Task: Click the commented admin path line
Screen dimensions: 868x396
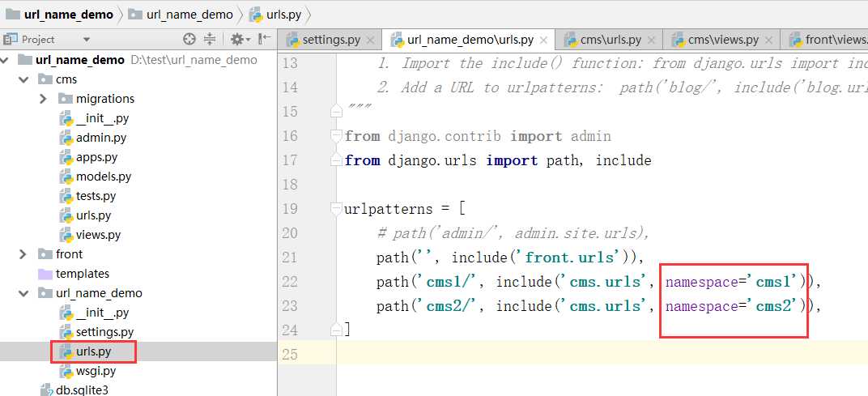Action: (x=513, y=233)
